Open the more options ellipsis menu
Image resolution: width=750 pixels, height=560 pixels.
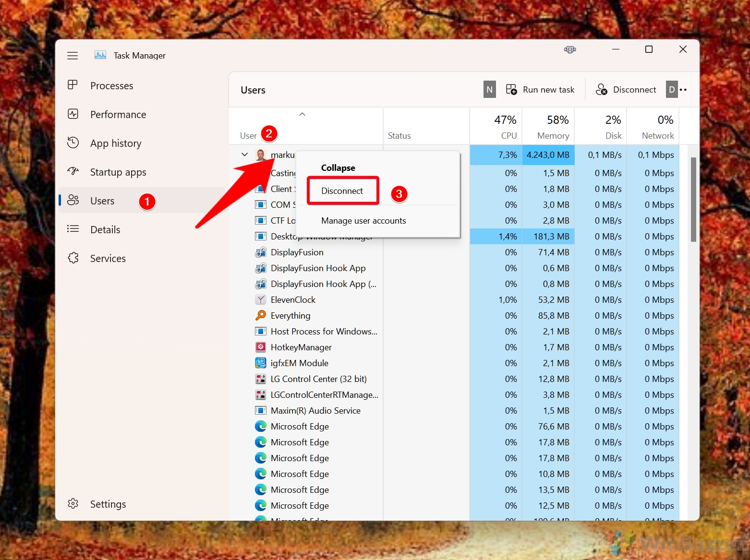pyautogui.click(x=683, y=90)
